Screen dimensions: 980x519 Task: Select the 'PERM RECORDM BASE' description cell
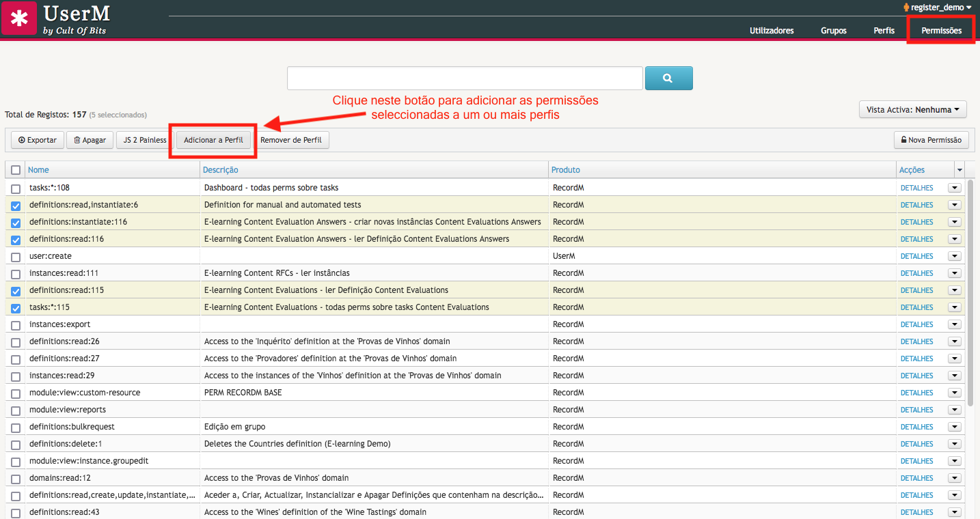tap(243, 393)
